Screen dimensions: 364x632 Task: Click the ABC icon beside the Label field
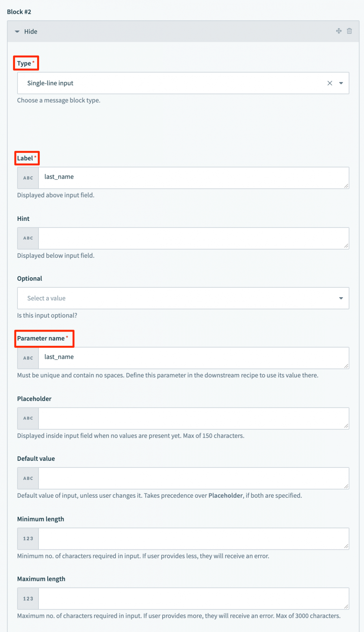28,177
